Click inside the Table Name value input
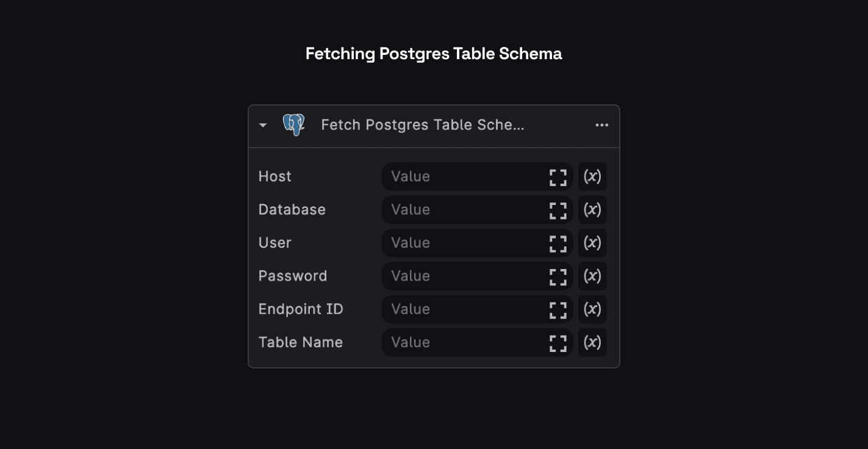The image size is (868, 449). click(x=457, y=342)
